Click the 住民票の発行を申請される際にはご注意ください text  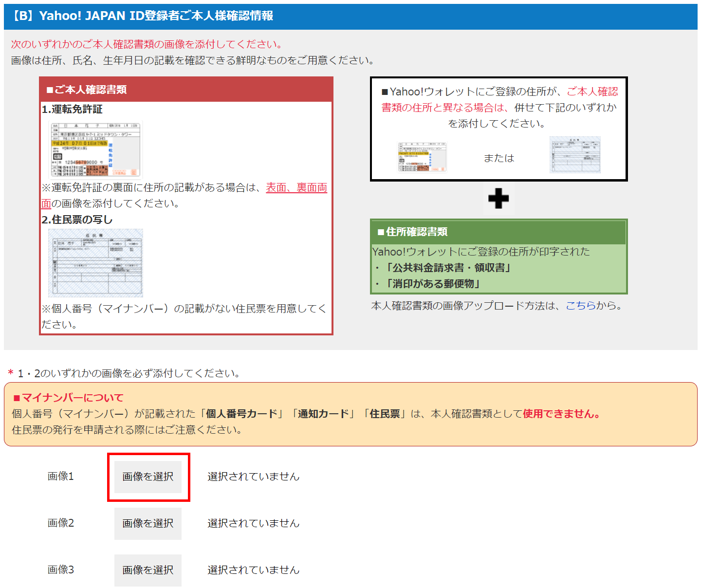tap(127, 430)
